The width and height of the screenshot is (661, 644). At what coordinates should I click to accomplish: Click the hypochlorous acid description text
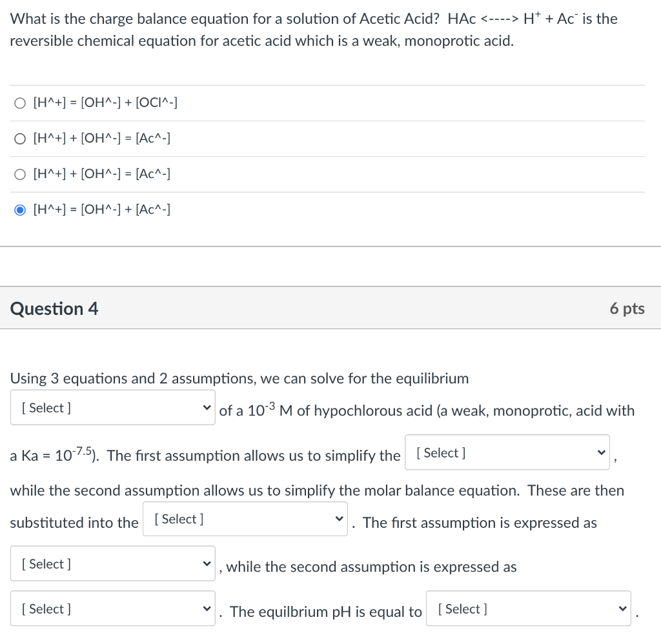[x=452, y=410]
